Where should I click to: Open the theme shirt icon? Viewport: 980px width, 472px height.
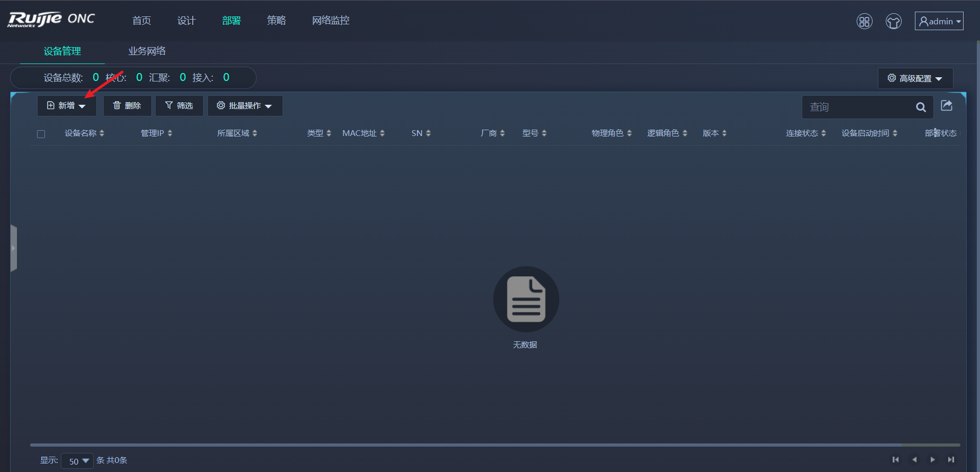[x=894, y=21]
